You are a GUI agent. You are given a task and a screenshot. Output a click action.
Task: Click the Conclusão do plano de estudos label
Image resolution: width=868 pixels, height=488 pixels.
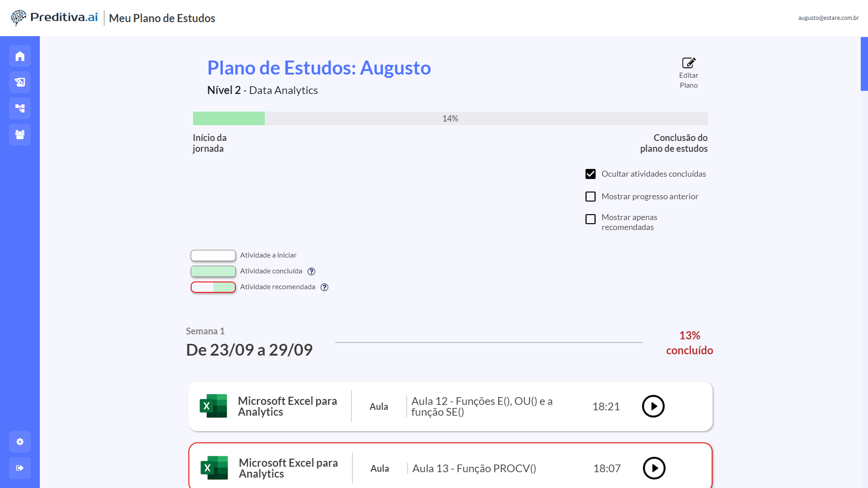point(674,143)
